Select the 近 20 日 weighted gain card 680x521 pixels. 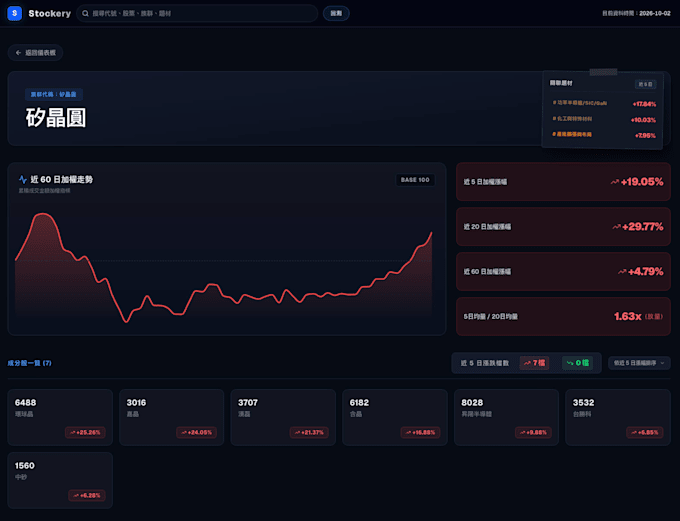pos(563,226)
